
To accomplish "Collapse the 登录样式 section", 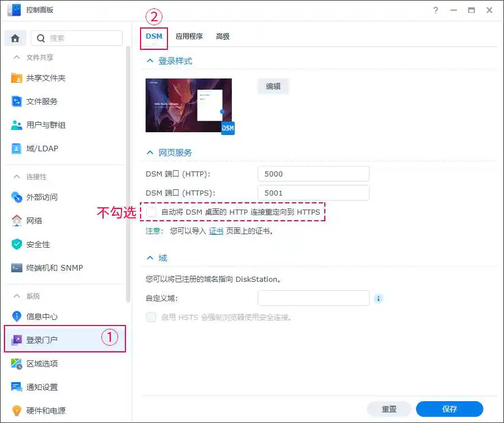I will pos(150,61).
